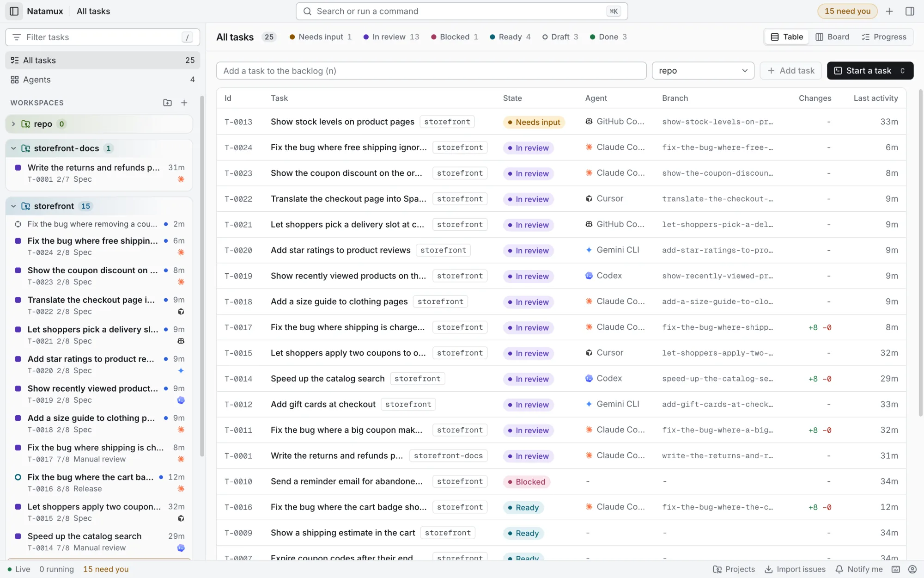Click the Cursor icon in T-0022 row
The width and height of the screenshot is (924, 578).
click(x=589, y=199)
